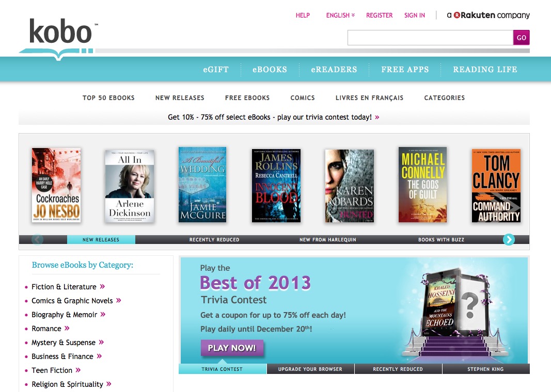The image size is (551, 392).
Task: Open the FREE APPS section
Action: point(405,69)
